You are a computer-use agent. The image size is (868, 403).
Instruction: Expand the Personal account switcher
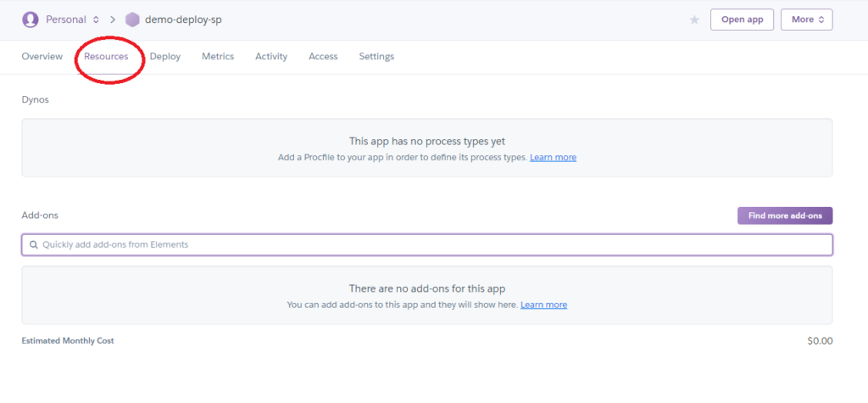coord(71,19)
